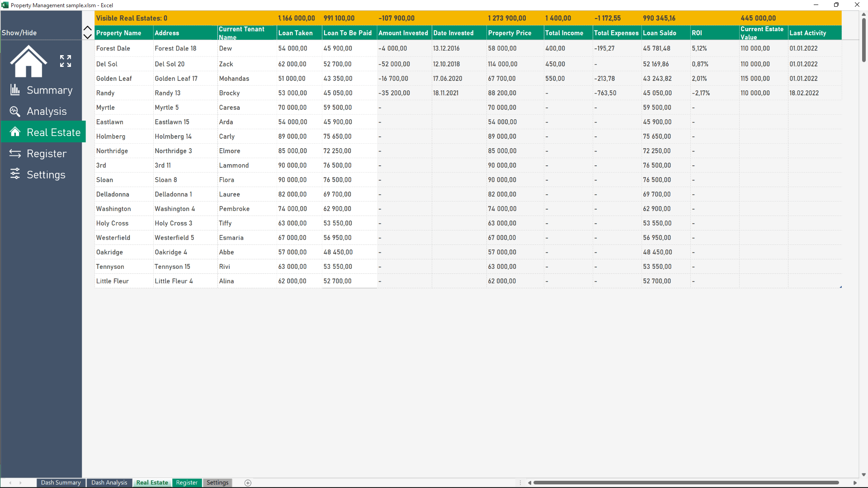Screen dimensions: 868x488
Task: Click the fullscreen expand arrows icon
Action: coord(65,61)
